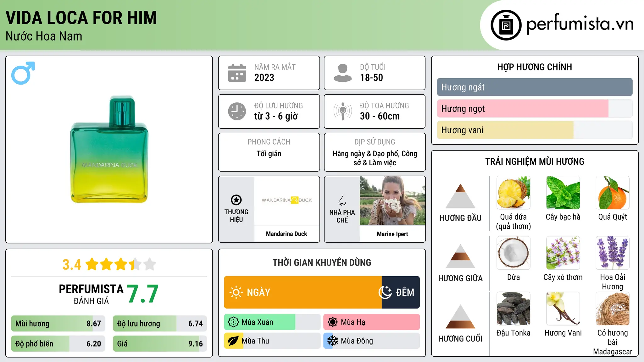
Task: Click the age range value 18-50
Action: pyautogui.click(x=371, y=78)
